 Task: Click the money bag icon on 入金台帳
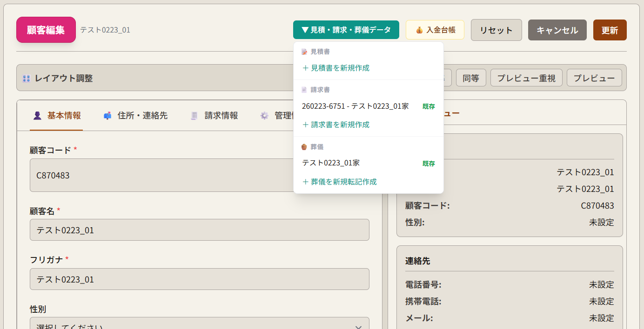click(x=419, y=30)
